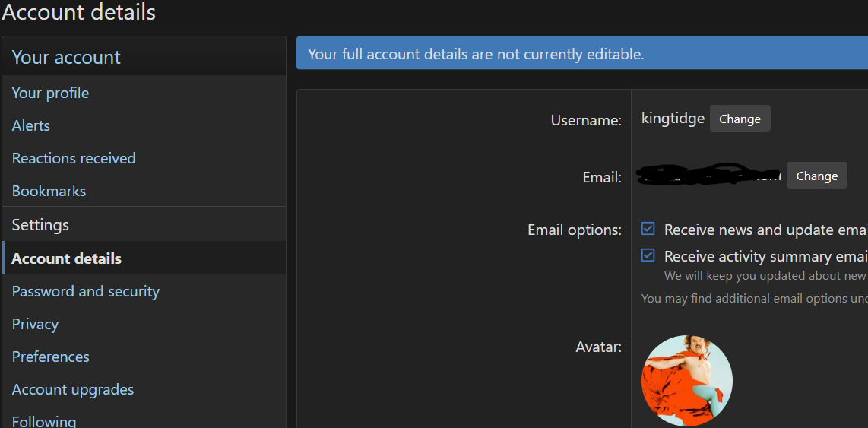868x428 pixels.
Task: Navigate to Privacy settings
Action: pyautogui.click(x=35, y=324)
